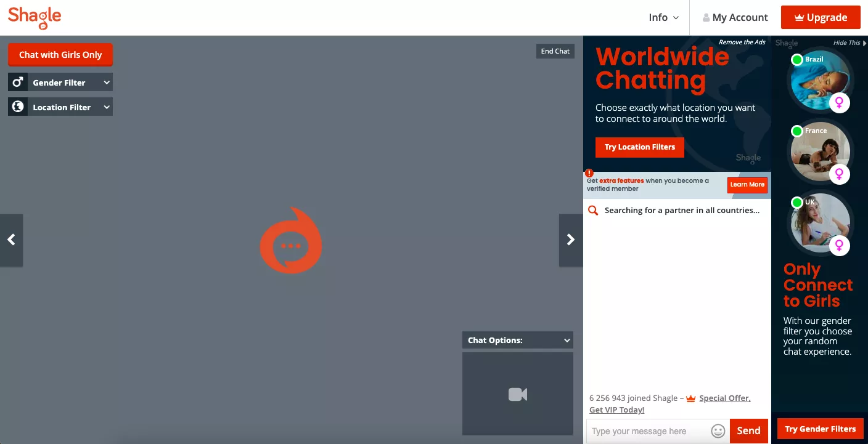Click 'Searching for a partner in all countries...' text

tap(682, 211)
